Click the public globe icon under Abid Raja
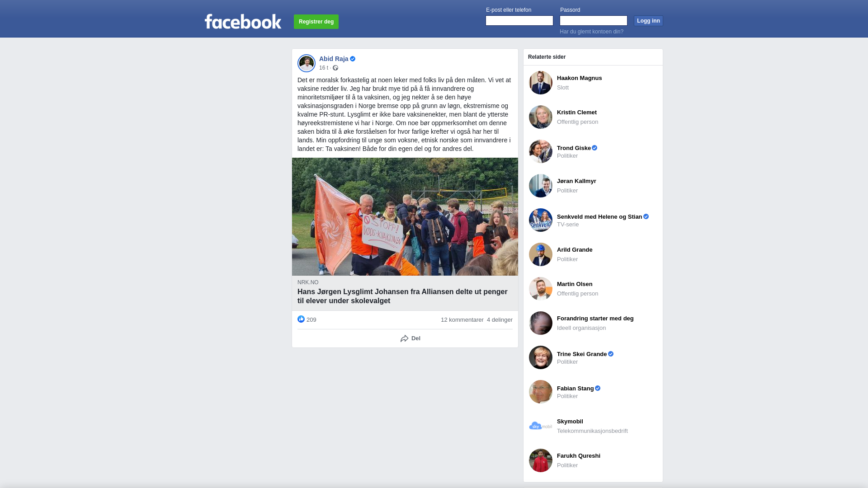This screenshot has height=488, width=868. pos(335,68)
